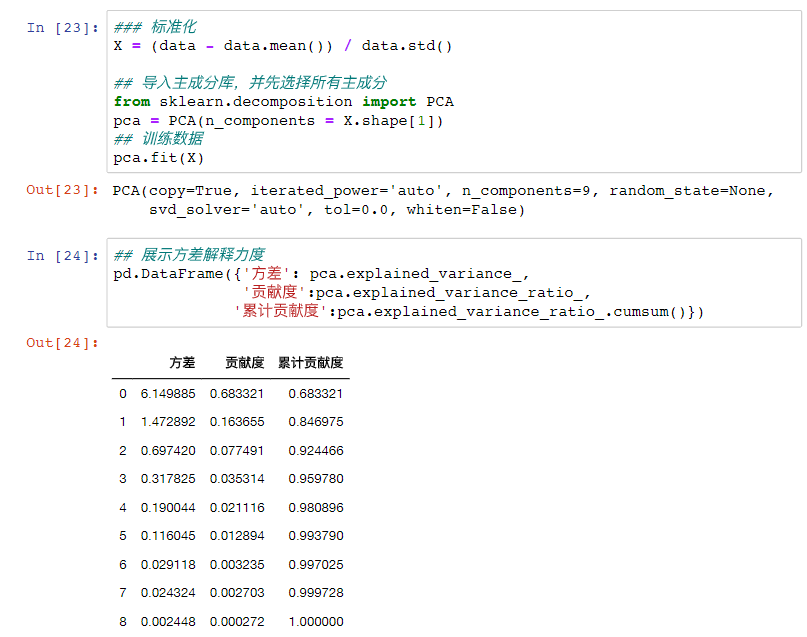Click the comment '### 标准化'
Viewport: 807px width, 637px height.
tap(155, 27)
